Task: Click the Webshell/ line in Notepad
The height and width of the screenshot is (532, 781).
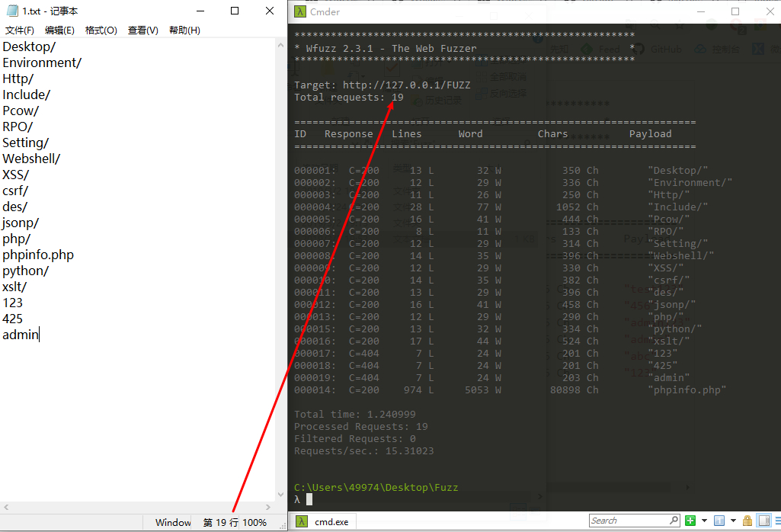Action: [x=31, y=159]
